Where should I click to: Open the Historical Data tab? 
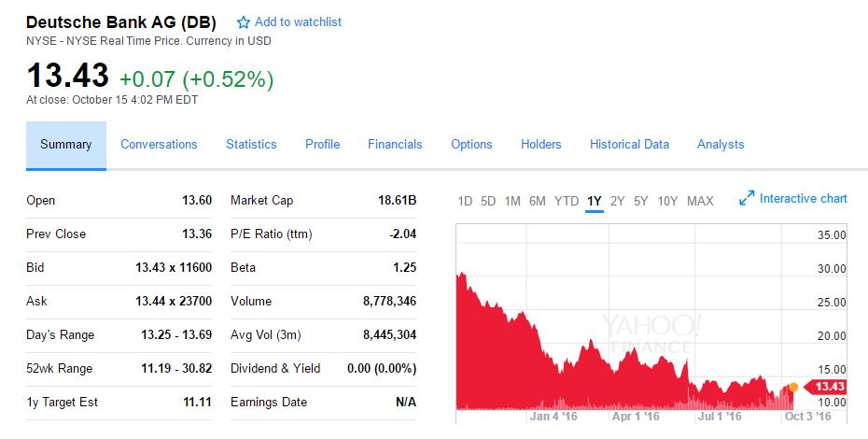pyautogui.click(x=629, y=145)
